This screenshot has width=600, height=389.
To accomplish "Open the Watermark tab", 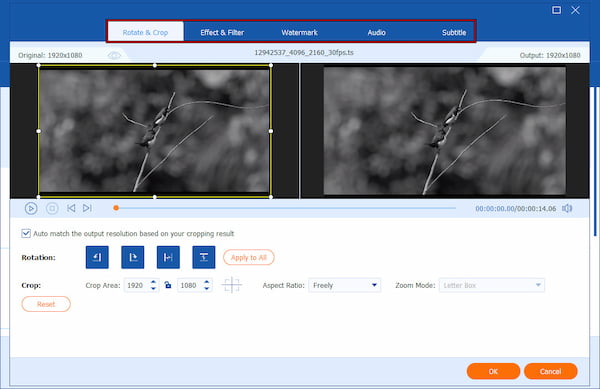I will (299, 33).
